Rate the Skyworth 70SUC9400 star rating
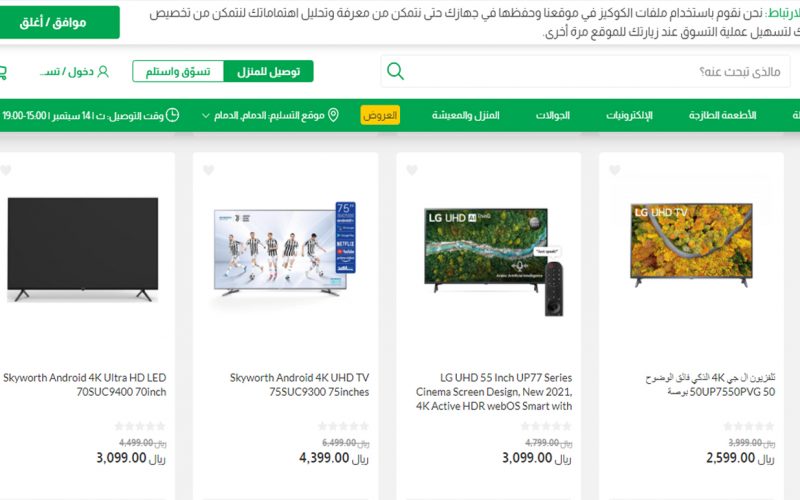The image size is (800, 500). 140,426
